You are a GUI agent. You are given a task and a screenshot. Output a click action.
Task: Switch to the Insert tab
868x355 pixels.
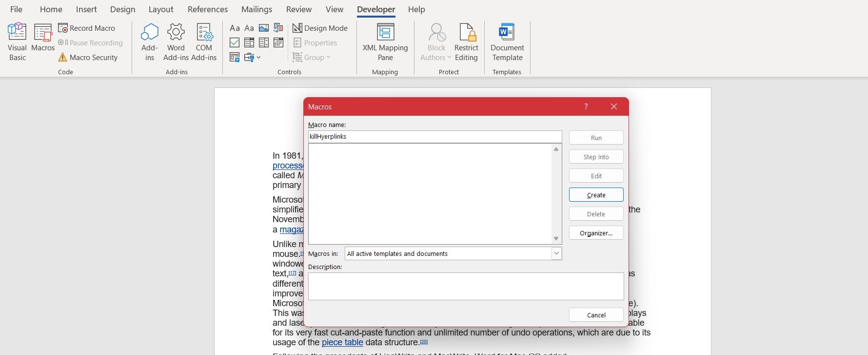[86, 9]
